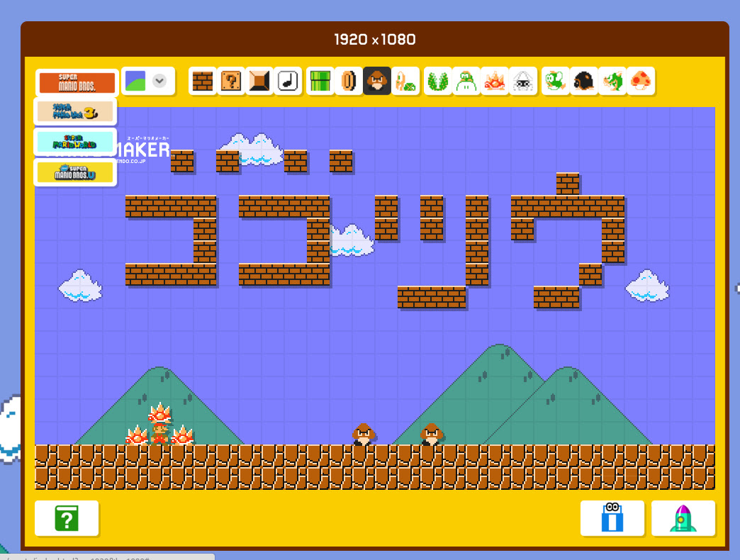Image resolution: width=740 pixels, height=560 pixels.
Task: Choose Super Mario Bros. game style
Action: click(x=77, y=82)
